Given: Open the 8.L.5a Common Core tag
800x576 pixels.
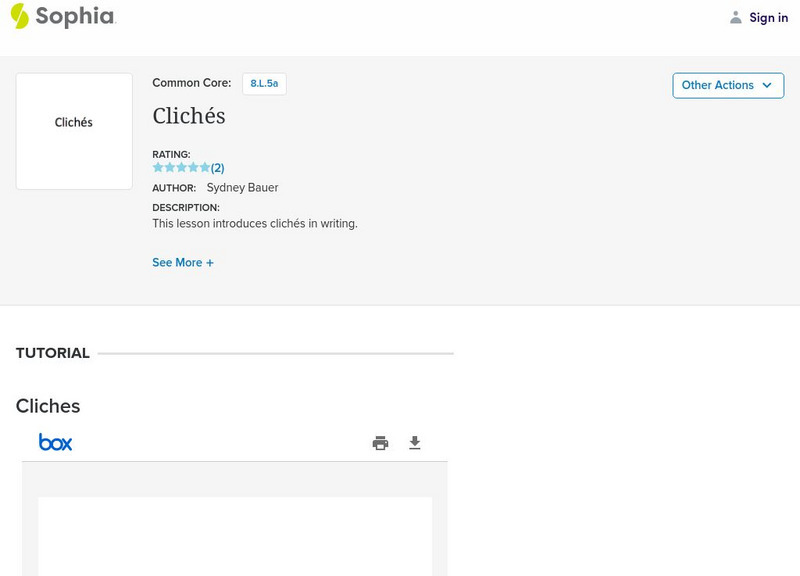Looking at the screenshot, I should pos(264,84).
